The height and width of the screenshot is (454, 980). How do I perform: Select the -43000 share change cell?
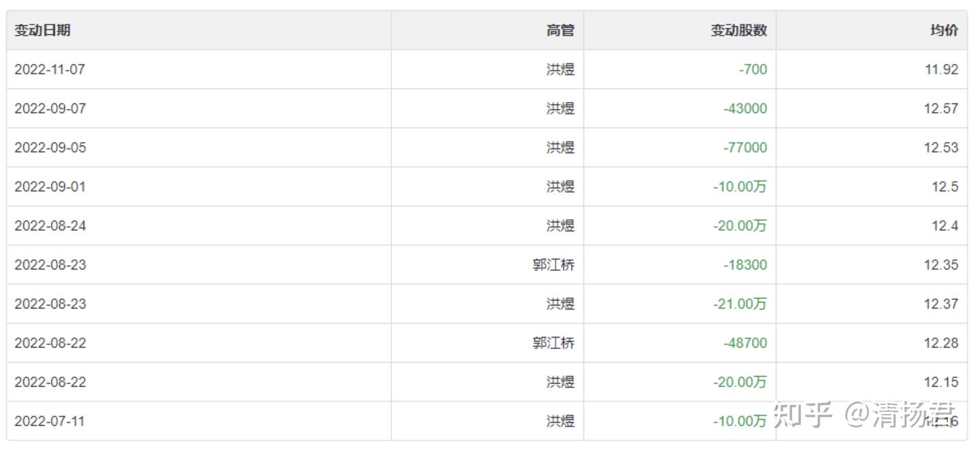[x=745, y=108]
